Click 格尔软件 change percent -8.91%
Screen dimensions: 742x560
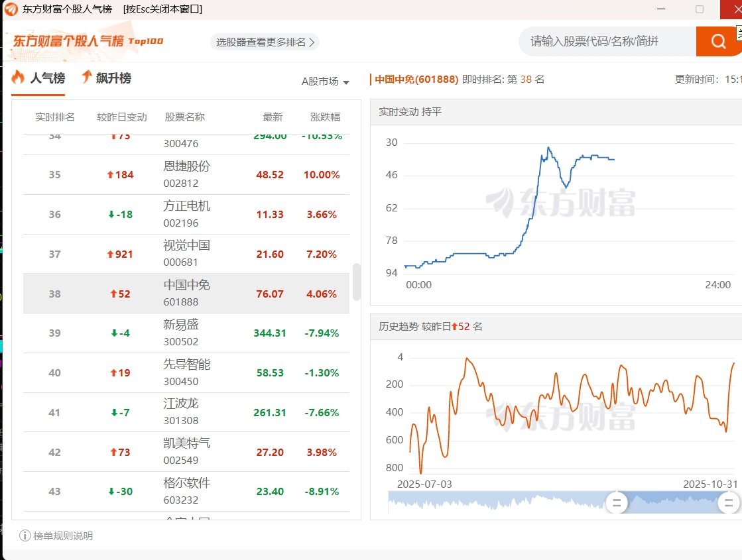322,492
